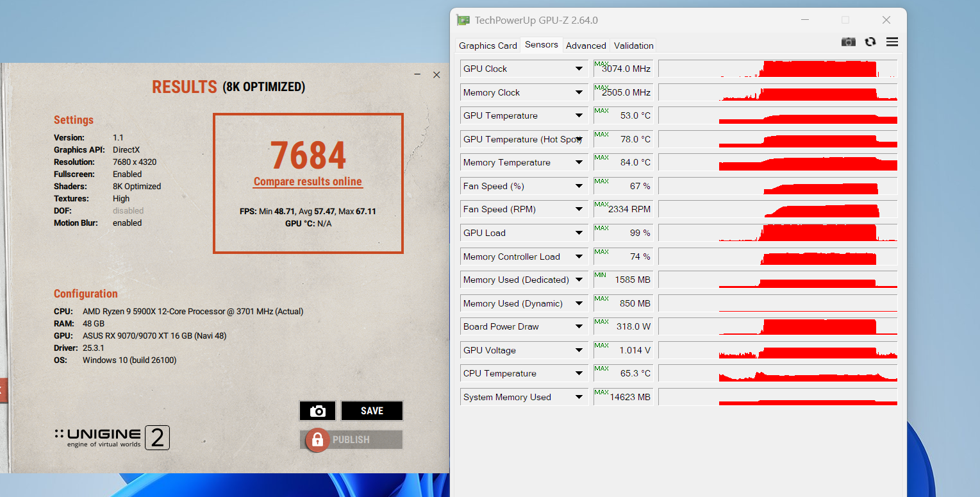Open the Fan Speed (RPM) dropdown

click(x=579, y=209)
